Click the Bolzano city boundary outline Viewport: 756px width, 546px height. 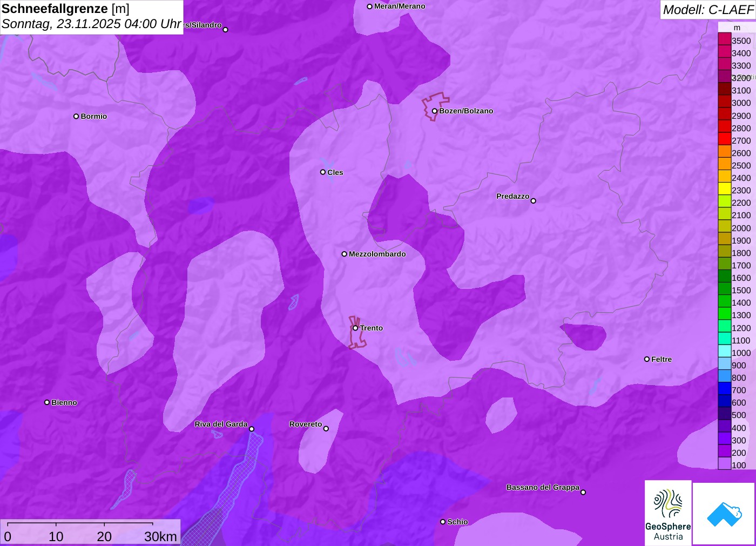pos(435,106)
